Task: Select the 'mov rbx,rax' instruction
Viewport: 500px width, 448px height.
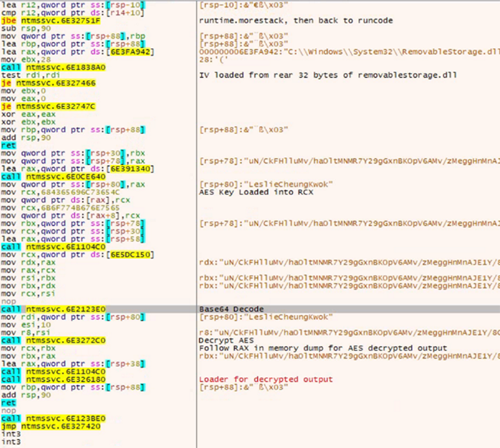Action: (x=28, y=356)
